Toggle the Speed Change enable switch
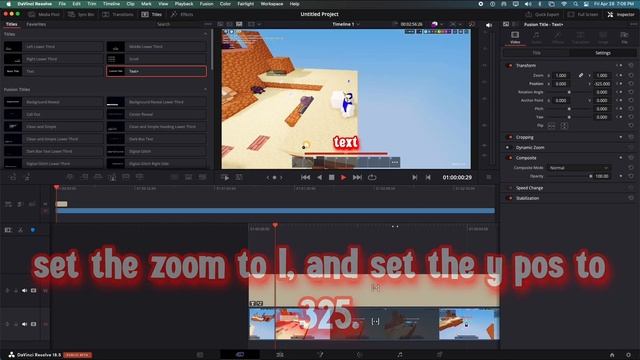Viewport: 640px width, 360px height. click(x=510, y=188)
